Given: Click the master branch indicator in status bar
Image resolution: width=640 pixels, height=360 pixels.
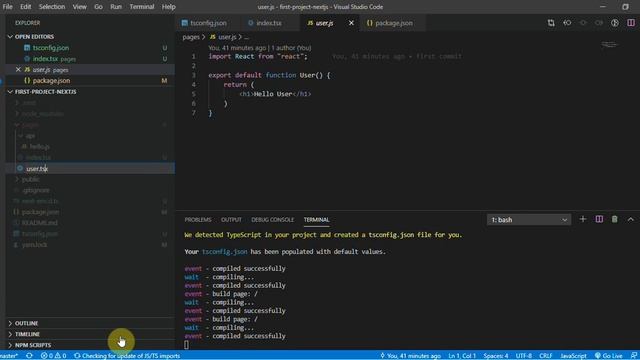Looking at the screenshot, I should tap(9, 356).
